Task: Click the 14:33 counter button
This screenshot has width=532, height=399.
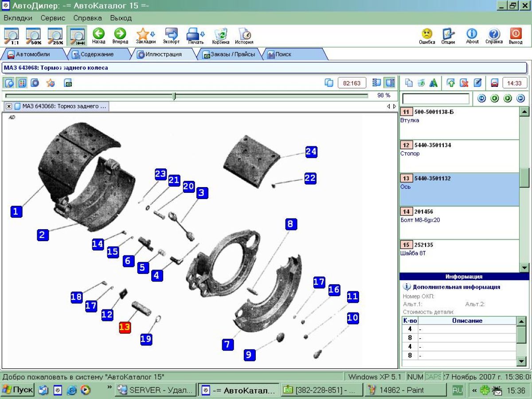Action: point(514,83)
